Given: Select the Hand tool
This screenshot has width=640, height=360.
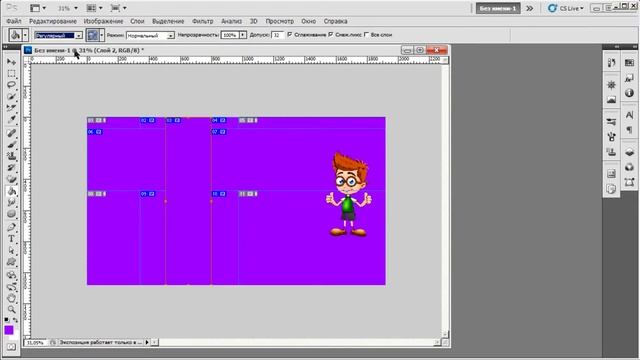Looking at the screenshot, I should pyautogui.click(x=11, y=298).
